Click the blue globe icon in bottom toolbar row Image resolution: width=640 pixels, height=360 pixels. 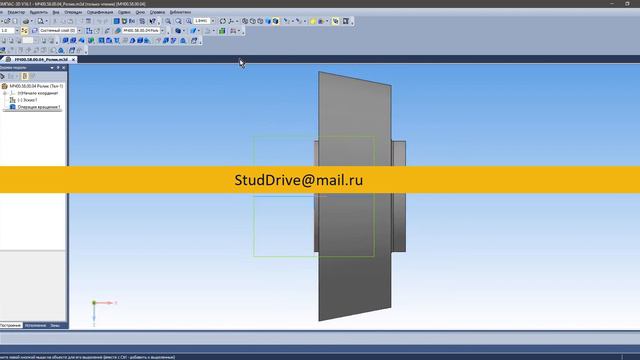(61, 50)
